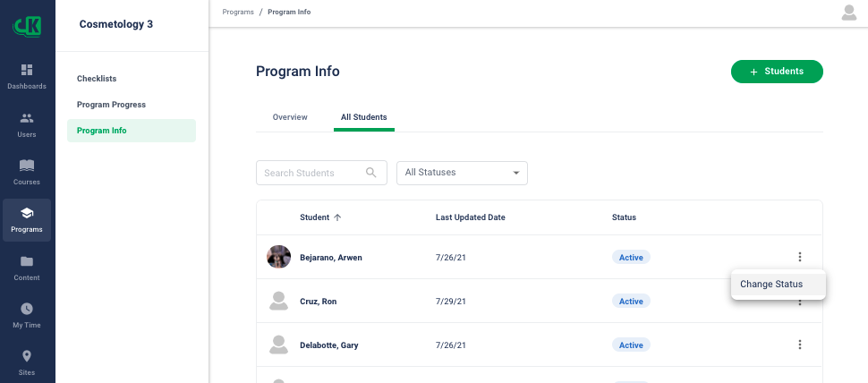Open the All Statuses dropdown
This screenshot has height=383, width=868.
point(462,173)
